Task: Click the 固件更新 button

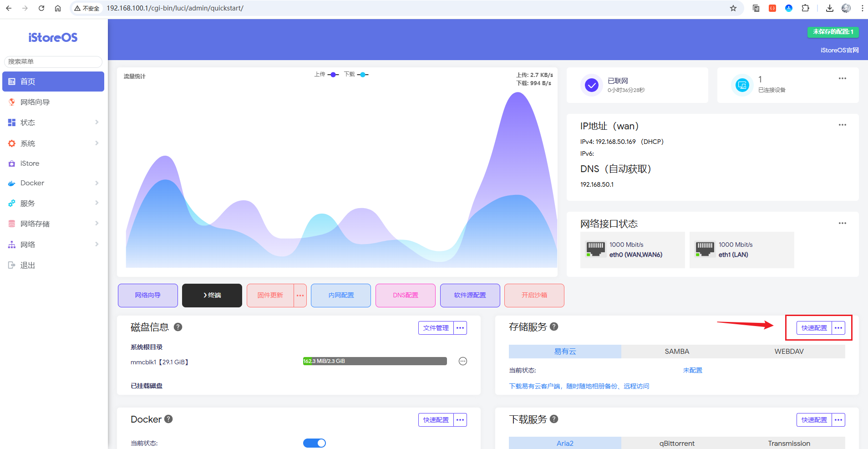Action: (270, 296)
